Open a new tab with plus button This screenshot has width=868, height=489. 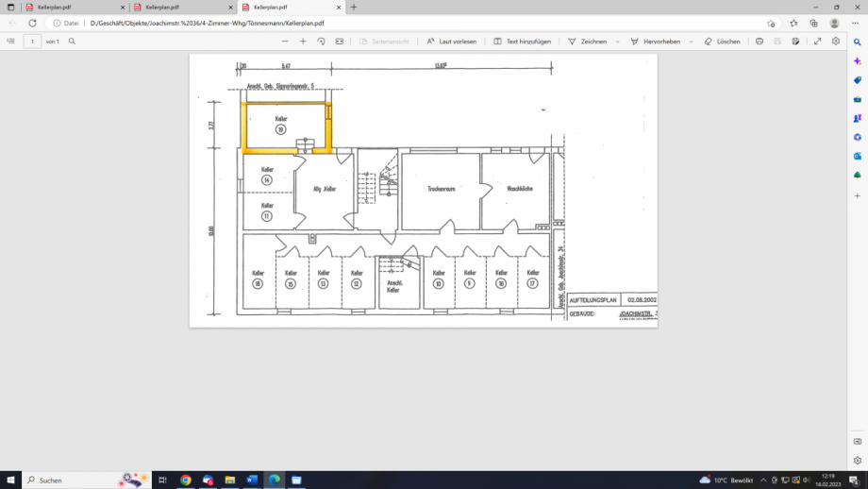click(x=354, y=8)
